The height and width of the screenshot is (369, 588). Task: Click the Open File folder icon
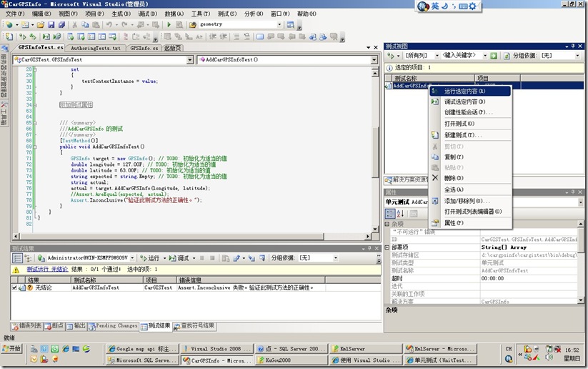[41, 24]
